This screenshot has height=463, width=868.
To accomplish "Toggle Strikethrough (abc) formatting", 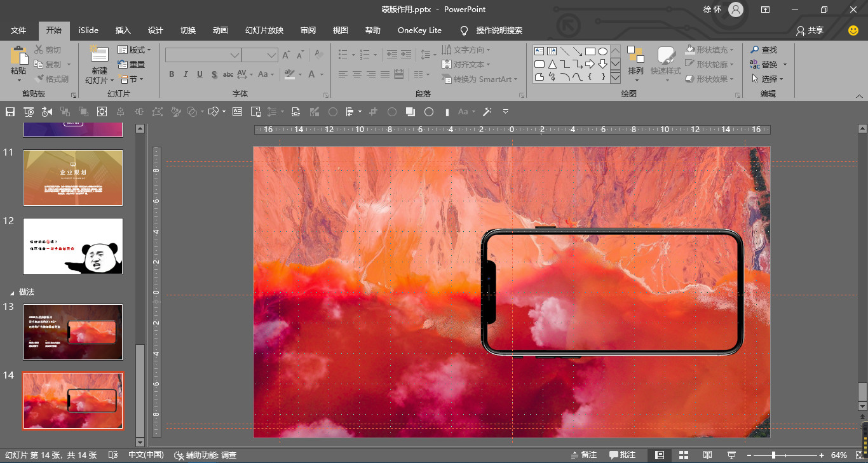I will 227,74.
